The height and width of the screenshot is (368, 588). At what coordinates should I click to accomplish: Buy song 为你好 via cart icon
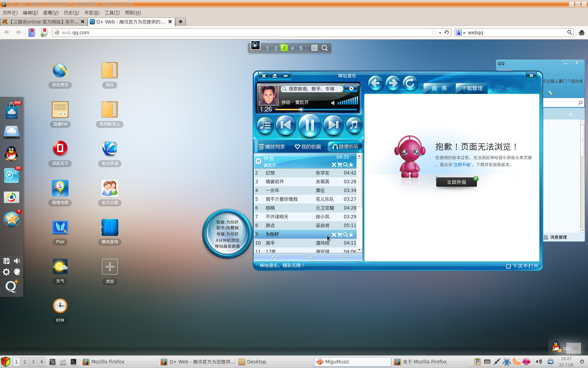click(x=339, y=235)
